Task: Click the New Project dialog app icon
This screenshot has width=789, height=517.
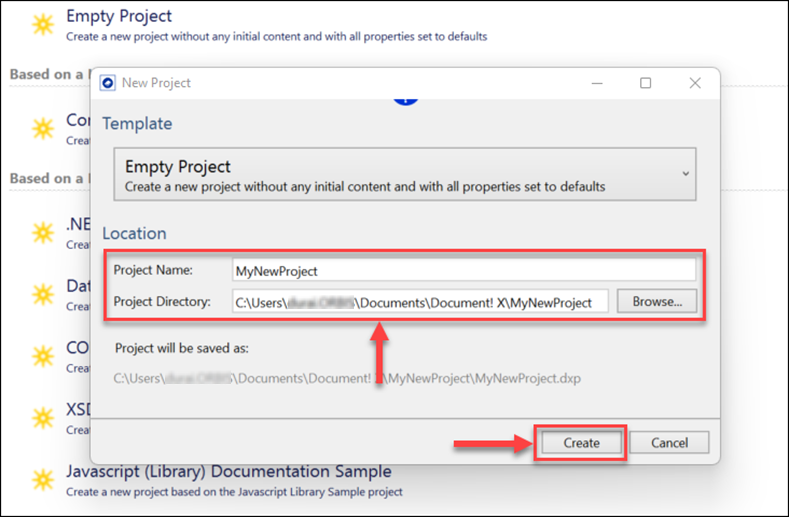Action: (x=109, y=83)
